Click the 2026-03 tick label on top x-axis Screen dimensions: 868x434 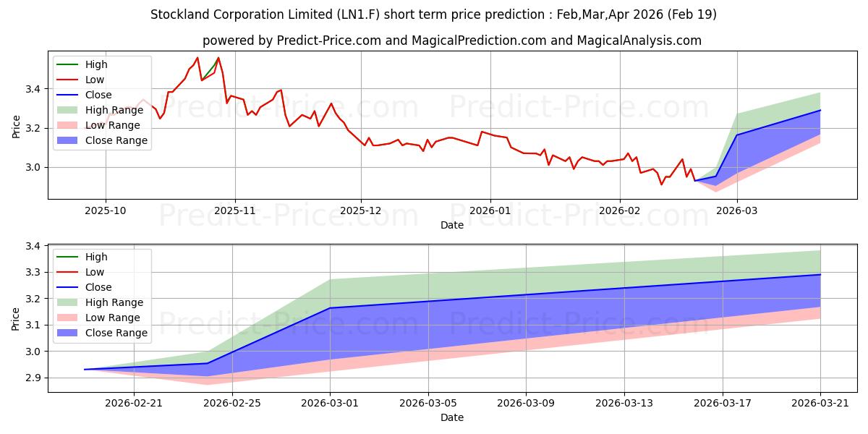point(737,210)
